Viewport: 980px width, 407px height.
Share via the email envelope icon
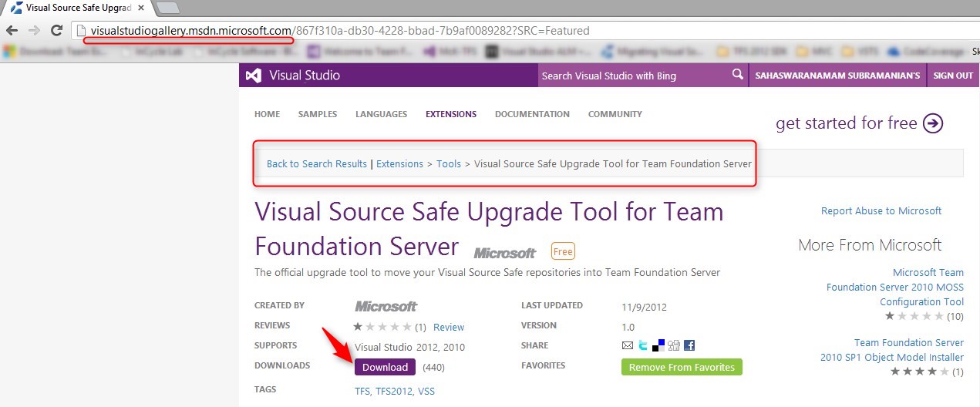[628, 345]
